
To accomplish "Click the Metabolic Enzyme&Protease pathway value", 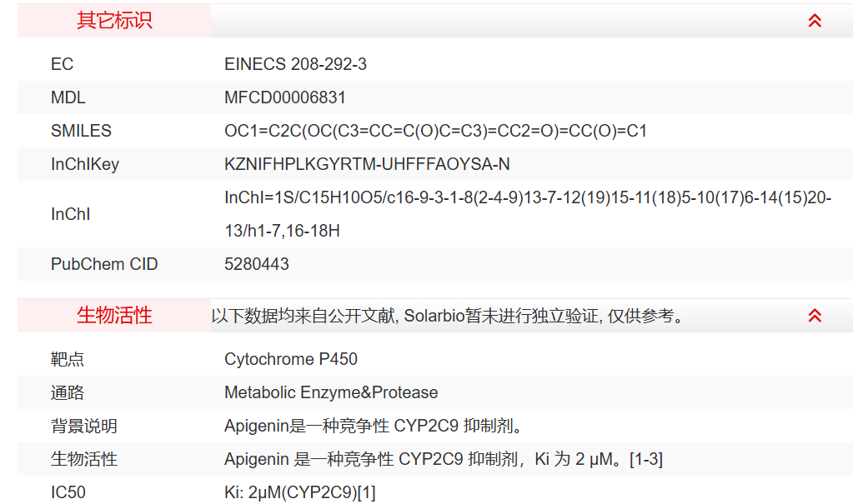I will coord(331,392).
